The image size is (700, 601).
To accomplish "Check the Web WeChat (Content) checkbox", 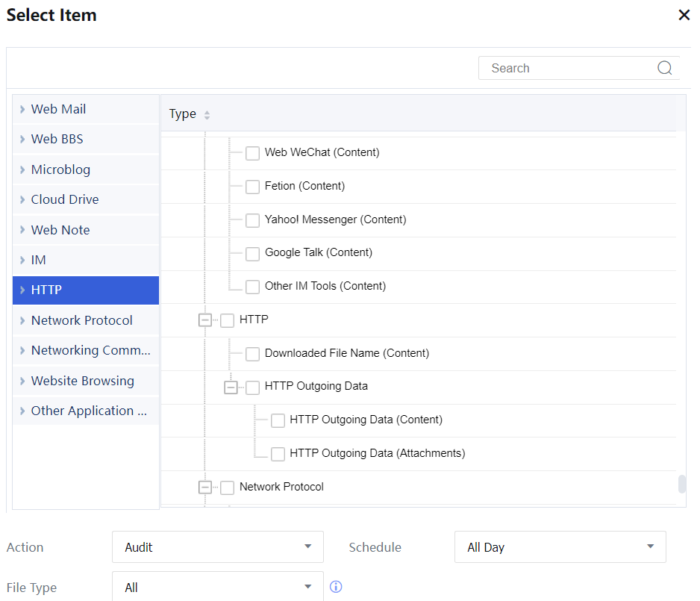I will 253,153.
